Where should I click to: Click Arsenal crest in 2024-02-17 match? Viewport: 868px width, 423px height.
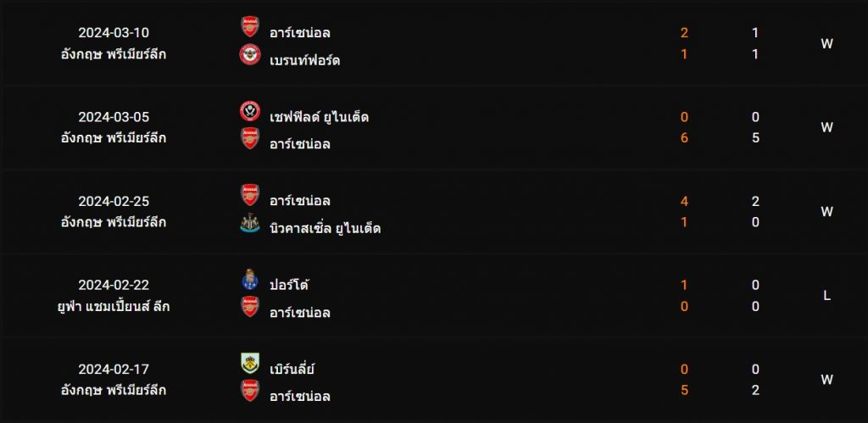(x=250, y=390)
